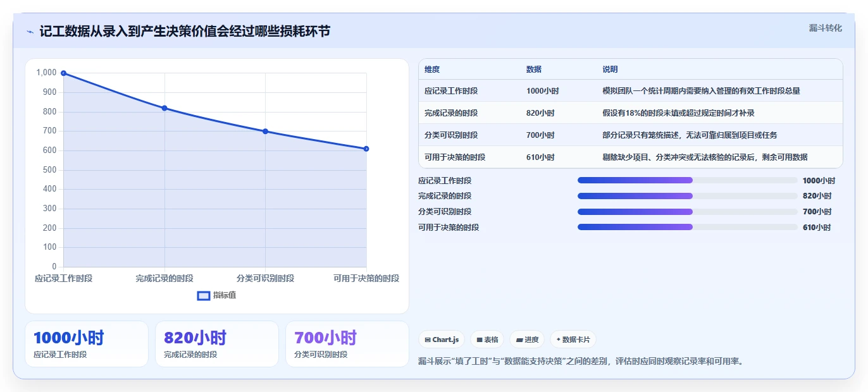Open the 1000小时 应记录工作时段 data card

coord(87,344)
